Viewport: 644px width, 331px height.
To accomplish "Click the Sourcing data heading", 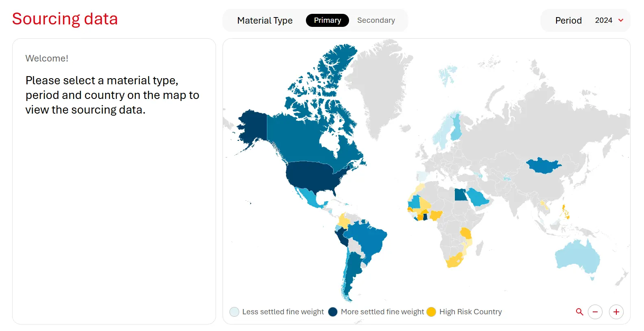I will pyautogui.click(x=65, y=19).
